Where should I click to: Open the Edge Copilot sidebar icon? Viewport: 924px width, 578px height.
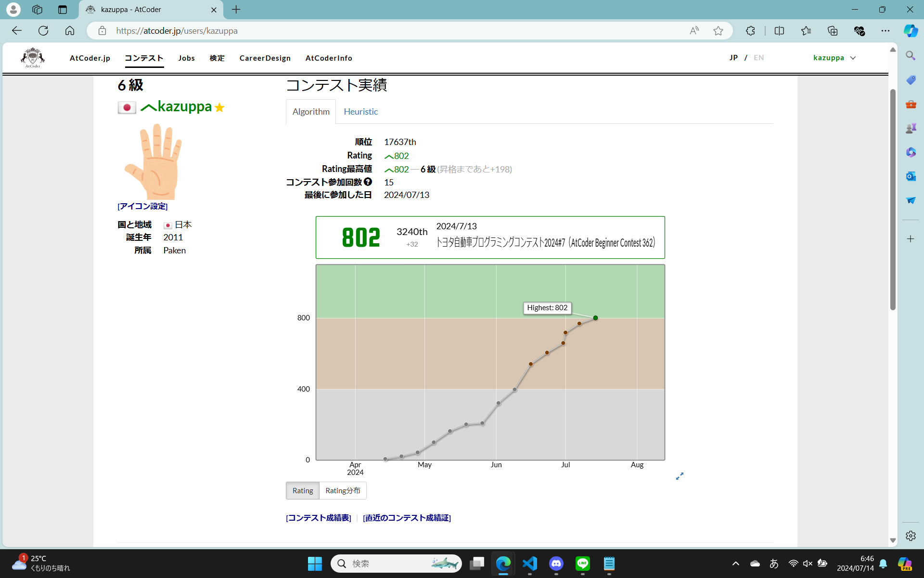point(910,31)
